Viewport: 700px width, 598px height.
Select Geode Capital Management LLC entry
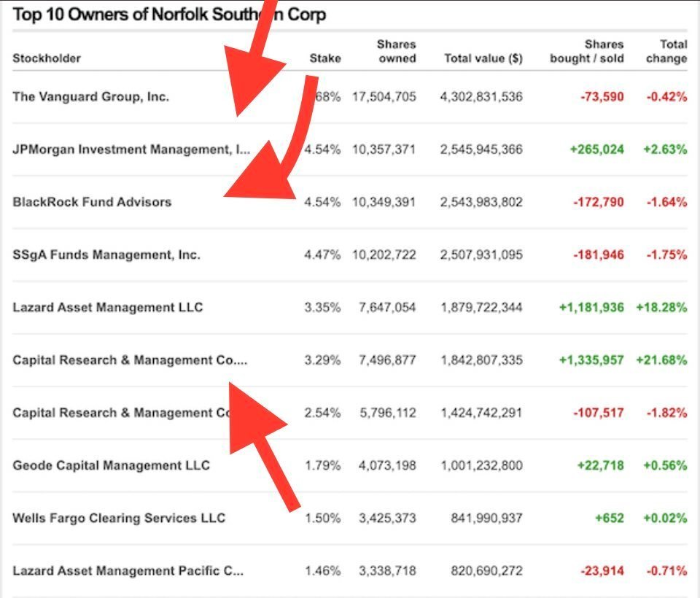click(111, 465)
